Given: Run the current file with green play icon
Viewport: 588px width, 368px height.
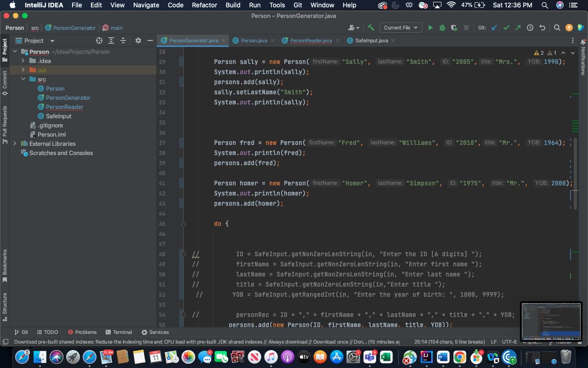Looking at the screenshot, I should click(430, 28).
